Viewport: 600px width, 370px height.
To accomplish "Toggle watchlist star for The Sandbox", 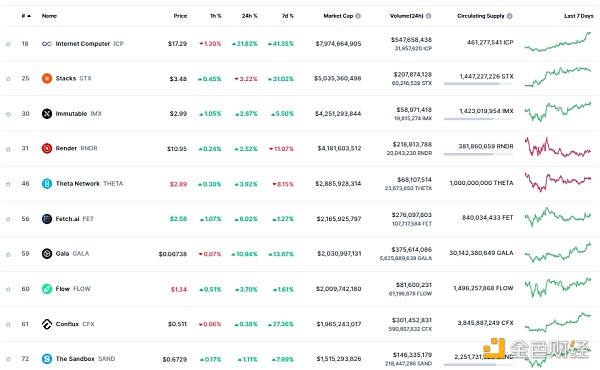I will [x=8, y=359].
